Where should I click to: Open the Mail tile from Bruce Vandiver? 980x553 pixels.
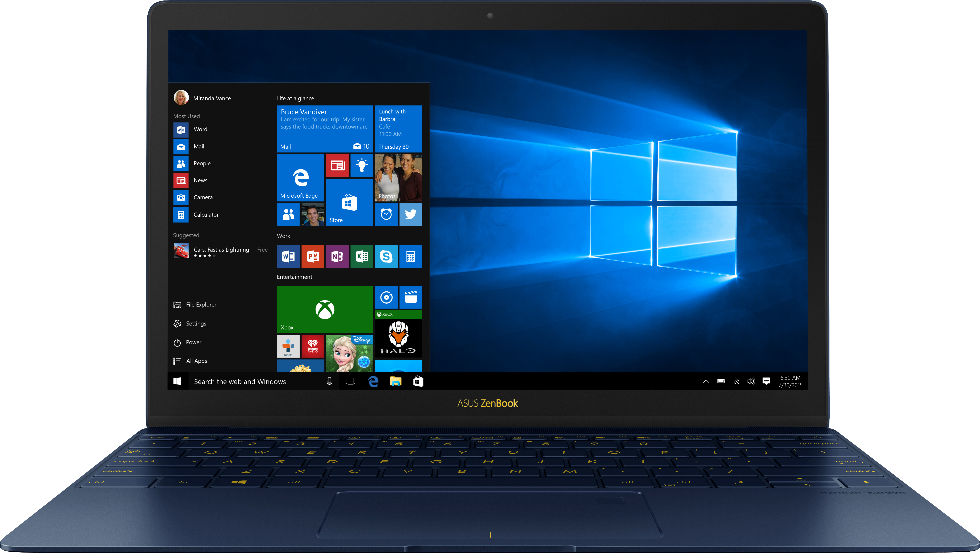tap(324, 129)
